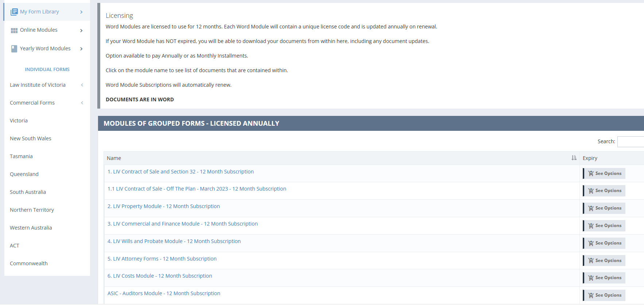Open LIV Property Module subscription link

click(164, 206)
